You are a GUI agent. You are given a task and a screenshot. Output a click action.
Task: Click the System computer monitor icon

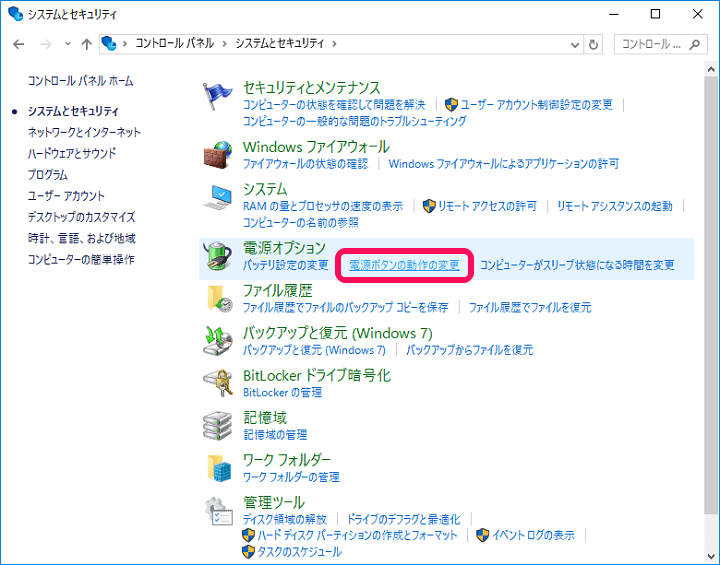[x=218, y=198]
